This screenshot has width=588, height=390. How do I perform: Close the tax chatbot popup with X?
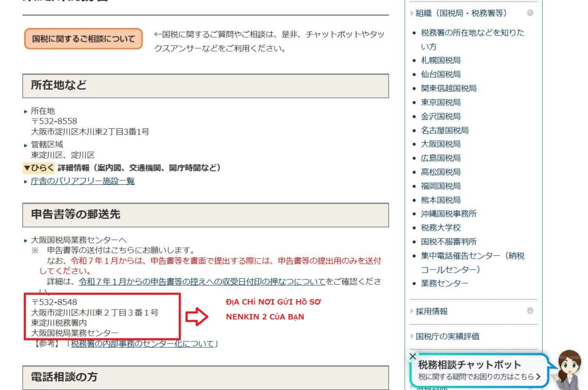coord(413,356)
